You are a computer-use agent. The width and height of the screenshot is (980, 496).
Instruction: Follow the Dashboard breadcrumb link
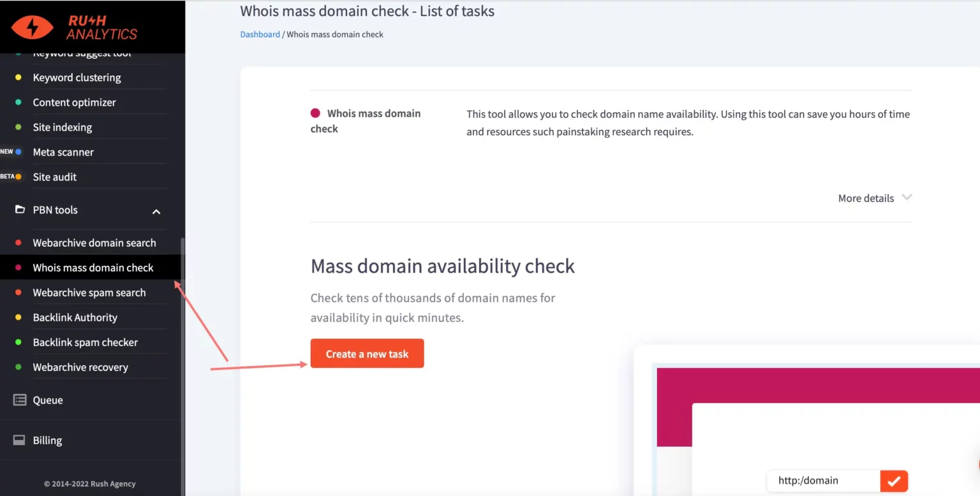coord(260,34)
